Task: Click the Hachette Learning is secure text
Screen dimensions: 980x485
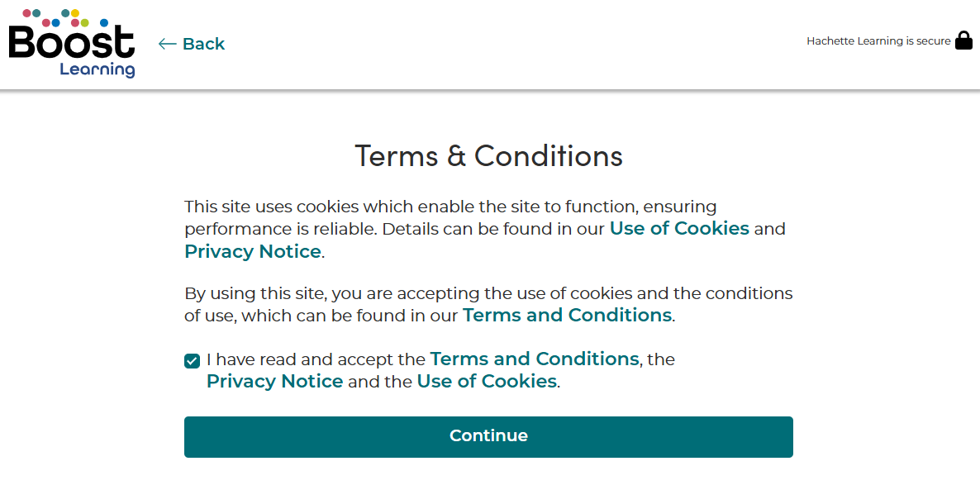Action: [878, 41]
